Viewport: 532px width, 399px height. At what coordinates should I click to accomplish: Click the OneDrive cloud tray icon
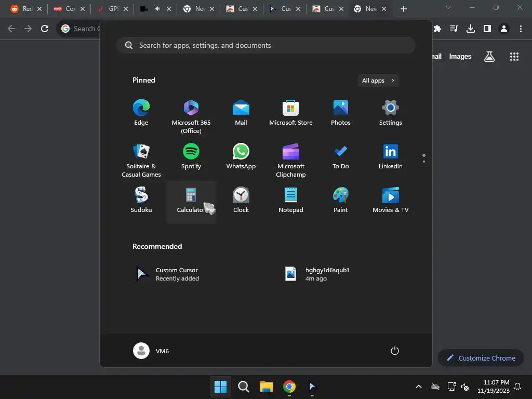tap(435, 387)
